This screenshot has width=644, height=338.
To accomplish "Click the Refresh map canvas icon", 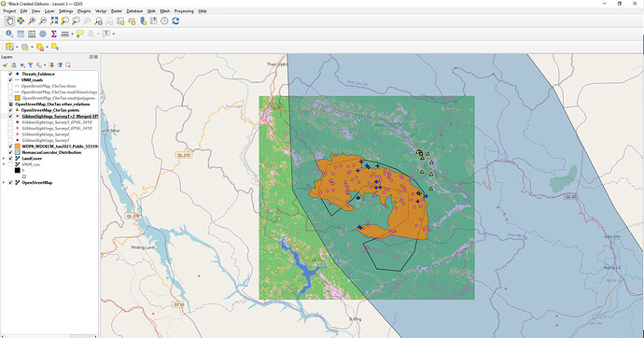I will [175, 21].
